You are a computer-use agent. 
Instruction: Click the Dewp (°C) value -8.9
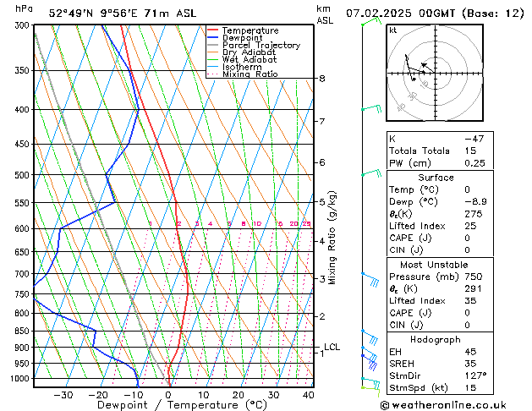point(475,202)
